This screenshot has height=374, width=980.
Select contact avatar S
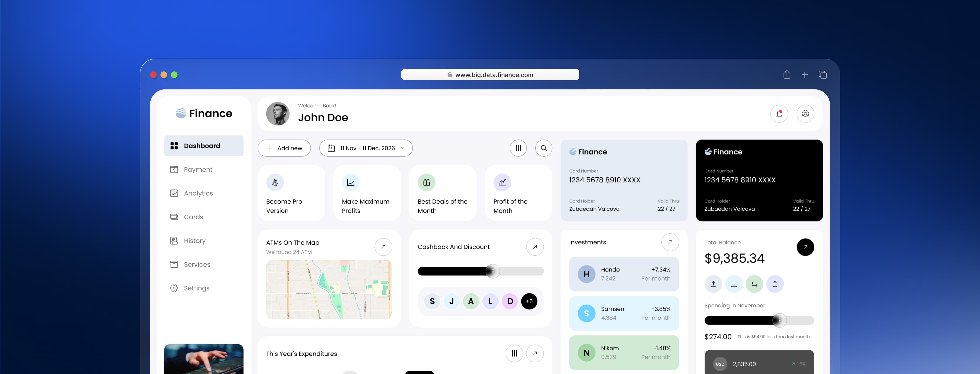pos(432,301)
